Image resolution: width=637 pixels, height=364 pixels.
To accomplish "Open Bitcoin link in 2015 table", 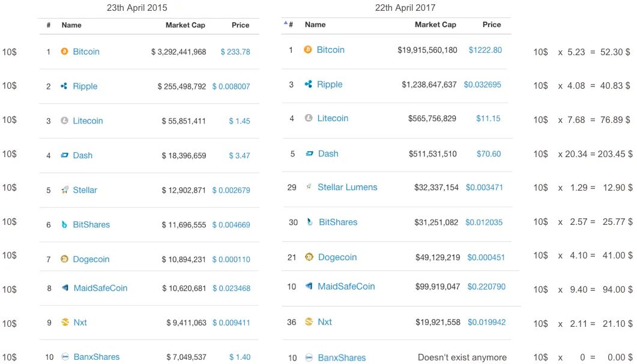I will point(86,52).
